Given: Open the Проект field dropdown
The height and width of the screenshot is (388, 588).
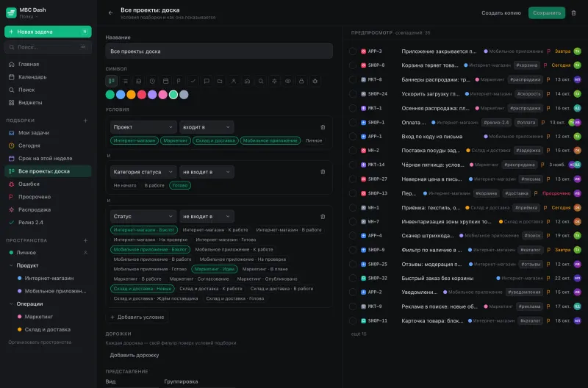Looking at the screenshot, I should click(143, 127).
